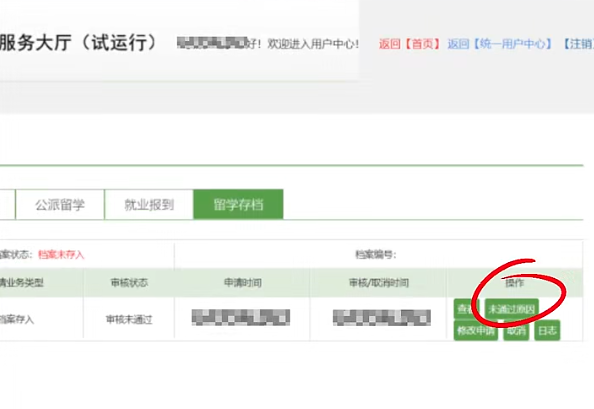This screenshot has height=409, width=594.
Task: Open the 返回【统一用户中心】 link
Action: 500,44
